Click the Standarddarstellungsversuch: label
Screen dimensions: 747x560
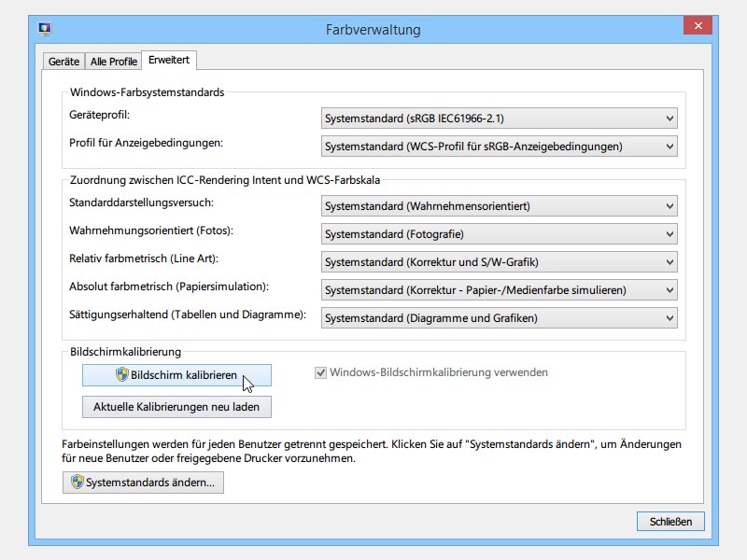[x=142, y=203]
